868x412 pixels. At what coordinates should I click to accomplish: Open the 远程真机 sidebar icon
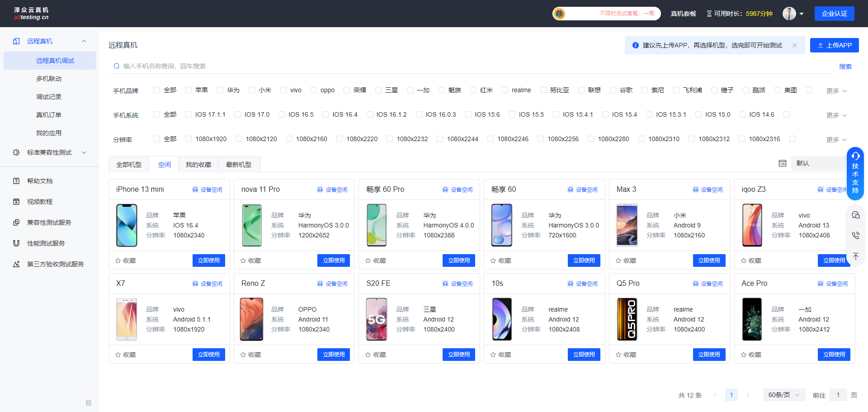point(16,41)
